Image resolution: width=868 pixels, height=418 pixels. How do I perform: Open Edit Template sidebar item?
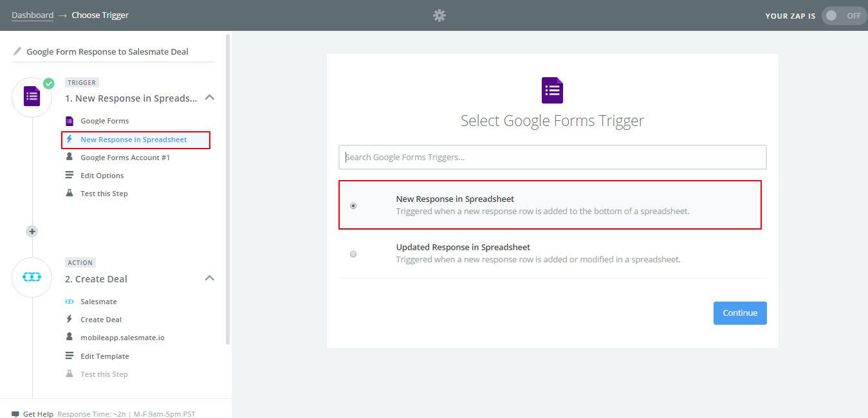pos(105,356)
